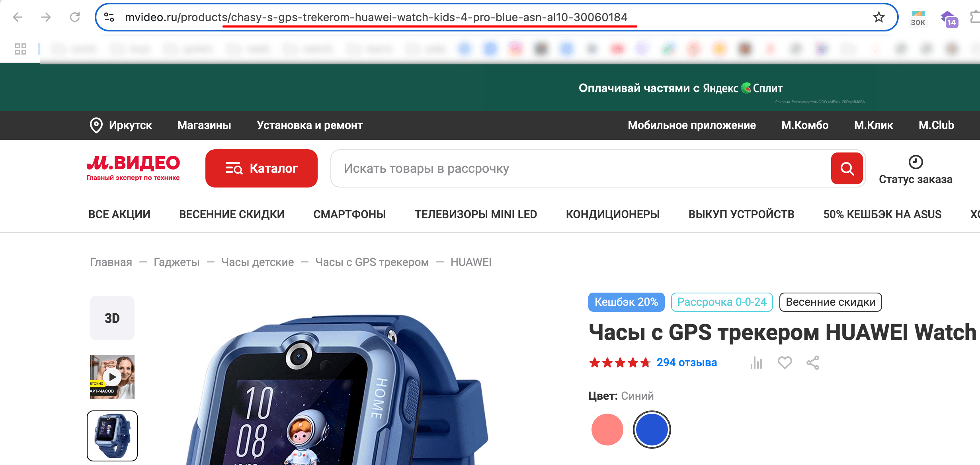Go to HUAWEI breadcrumb

[x=471, y=262]
